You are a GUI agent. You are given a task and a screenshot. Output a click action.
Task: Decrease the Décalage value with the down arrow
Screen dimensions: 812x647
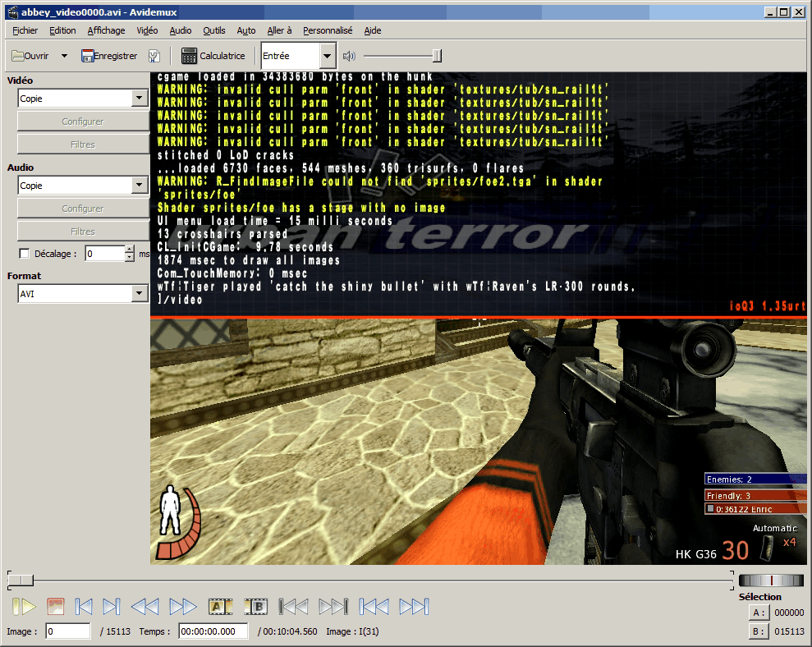(130, 258)
